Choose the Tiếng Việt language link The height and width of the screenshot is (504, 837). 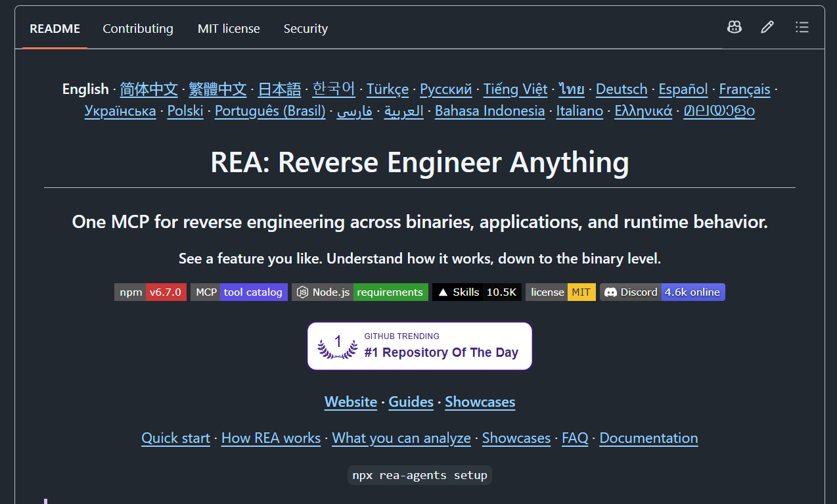tap(516, 89)
